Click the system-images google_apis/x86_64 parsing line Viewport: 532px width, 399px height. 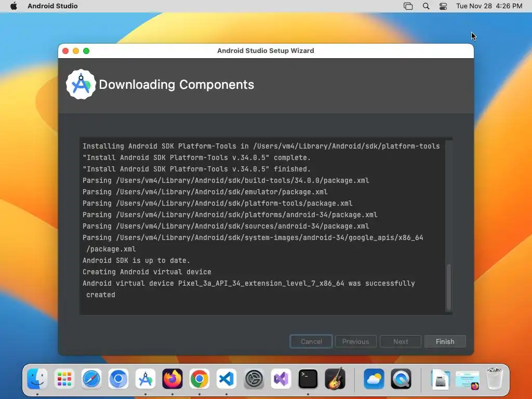pos(253,243)
